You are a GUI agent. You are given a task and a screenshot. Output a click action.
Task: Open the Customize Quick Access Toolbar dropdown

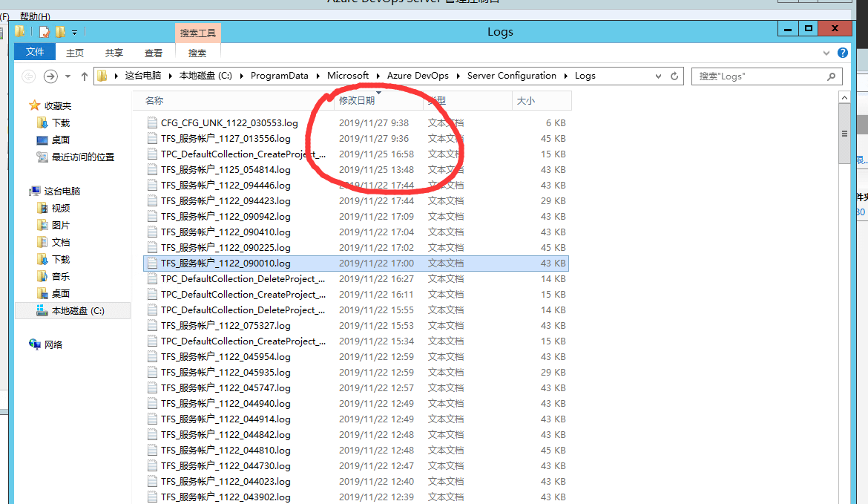pyautogui.click(x=74, y=33)
